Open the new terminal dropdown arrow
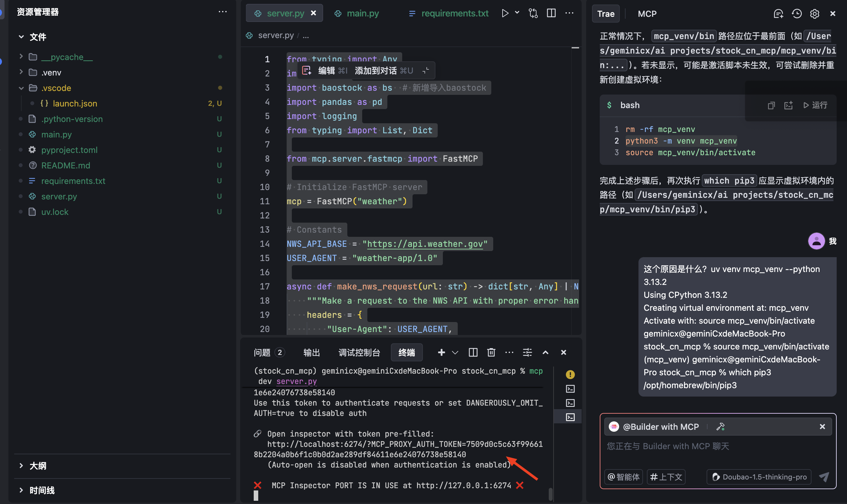This screenshot has width=847, height=504. click(455, 352)
